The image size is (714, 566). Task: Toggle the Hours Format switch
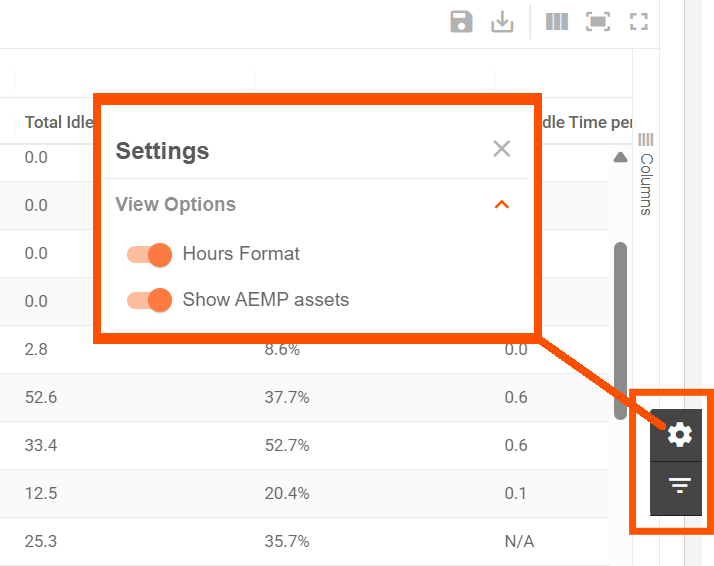pyautogui.click(x=149, y=254)
